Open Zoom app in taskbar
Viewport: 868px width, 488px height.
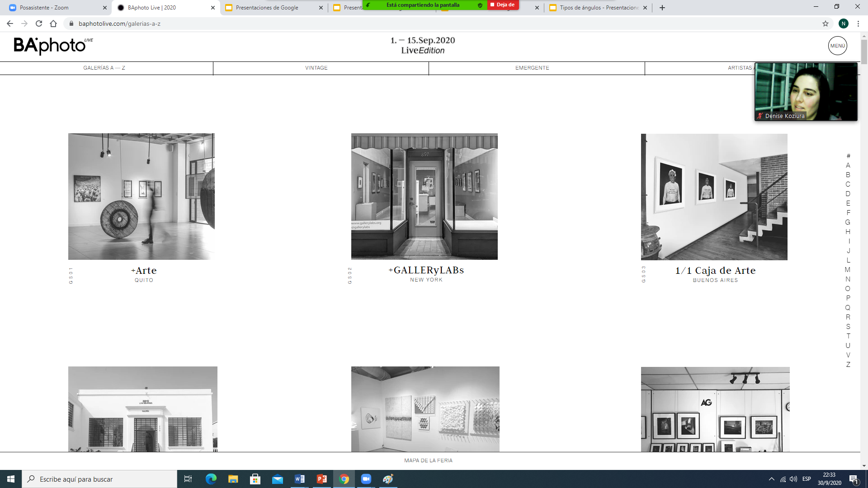click(x=366, y=479)
